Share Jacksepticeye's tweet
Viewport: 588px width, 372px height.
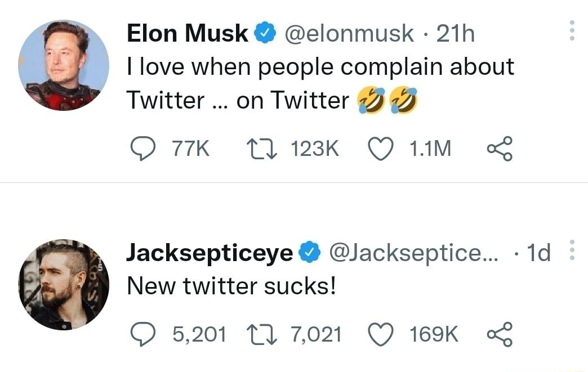pos(500,334)
